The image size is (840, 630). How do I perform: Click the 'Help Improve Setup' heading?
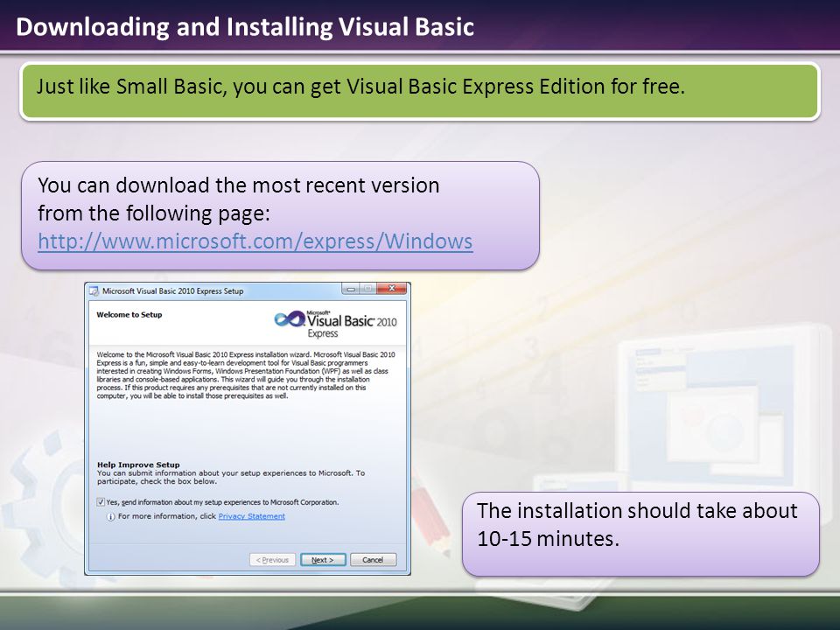point(138,465)
